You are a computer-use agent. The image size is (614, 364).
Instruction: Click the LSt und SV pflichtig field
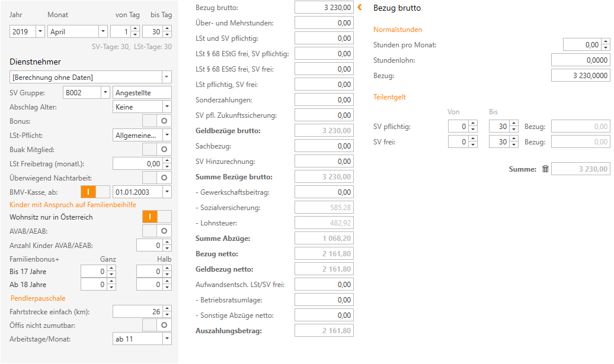(324, 38)
